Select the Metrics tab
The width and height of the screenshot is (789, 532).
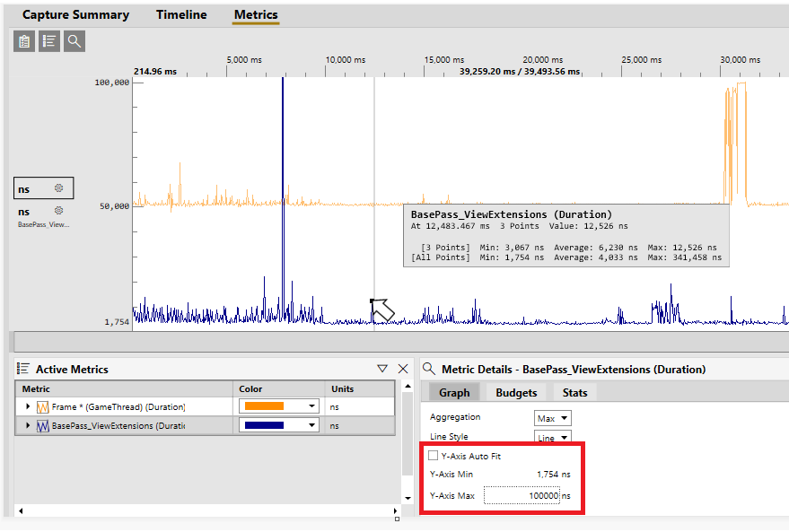(x=256, y=14)
